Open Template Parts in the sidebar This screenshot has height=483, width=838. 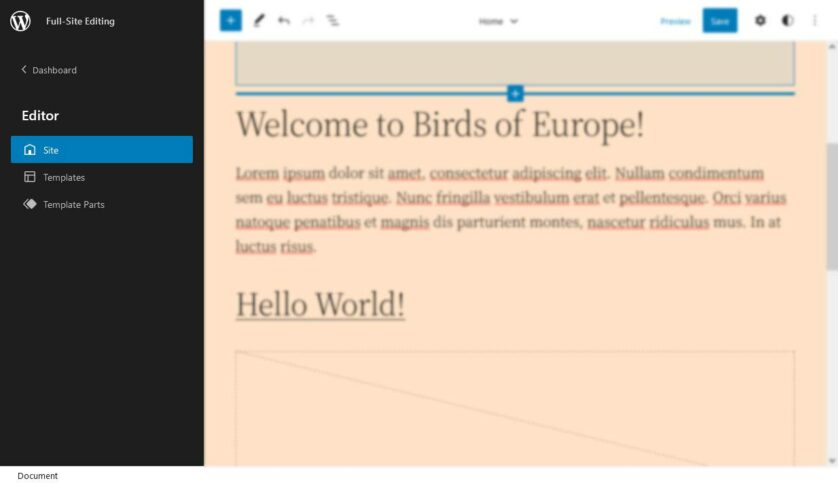(73, 204)
